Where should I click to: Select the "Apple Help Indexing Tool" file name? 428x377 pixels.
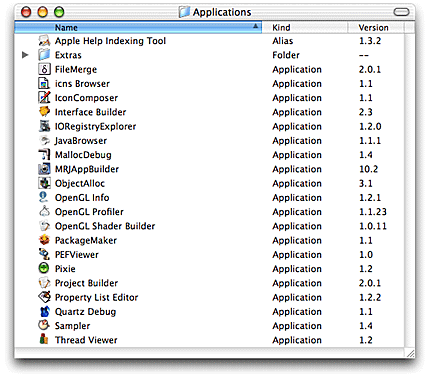tap(110, 41)
